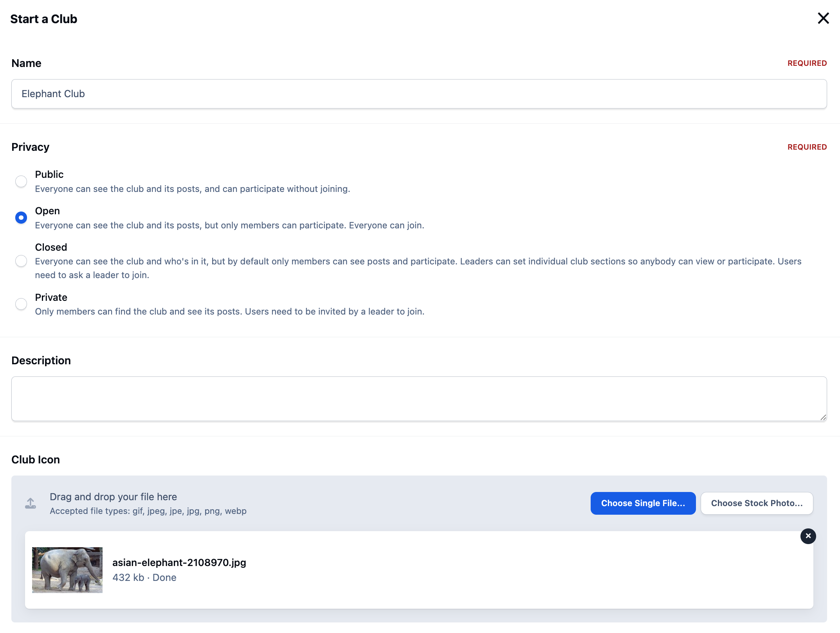Viewport: 840px width, 633px height.
Task: Click the 'Drag and drop your file here' text
Action: click(x=113, y=497)
